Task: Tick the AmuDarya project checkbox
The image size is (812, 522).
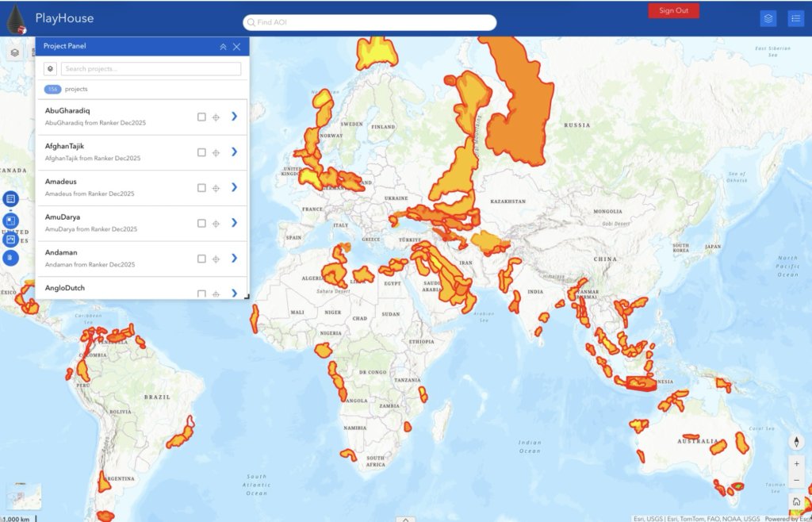Action: [x=201, y=223]
